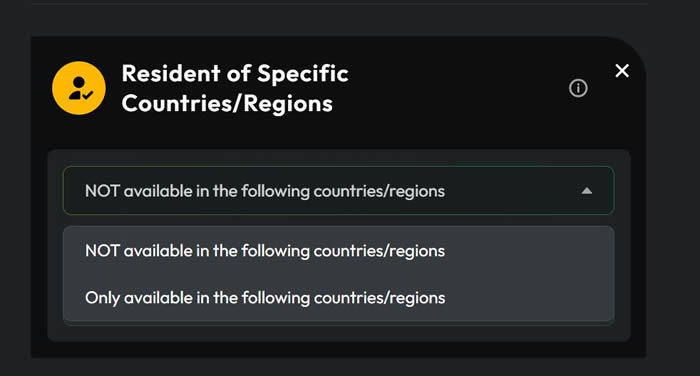
Task: Click the selected availability combo box field
Action: coord(338,191)
